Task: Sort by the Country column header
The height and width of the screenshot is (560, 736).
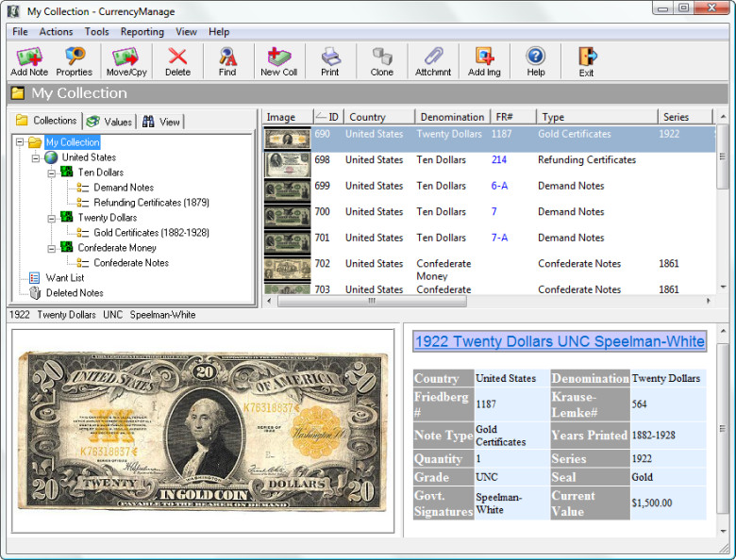Action: 379,117
